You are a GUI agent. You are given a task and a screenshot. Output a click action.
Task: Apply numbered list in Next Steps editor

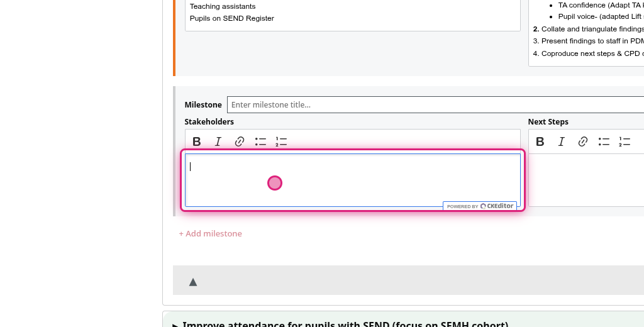[x=625, y=141]
